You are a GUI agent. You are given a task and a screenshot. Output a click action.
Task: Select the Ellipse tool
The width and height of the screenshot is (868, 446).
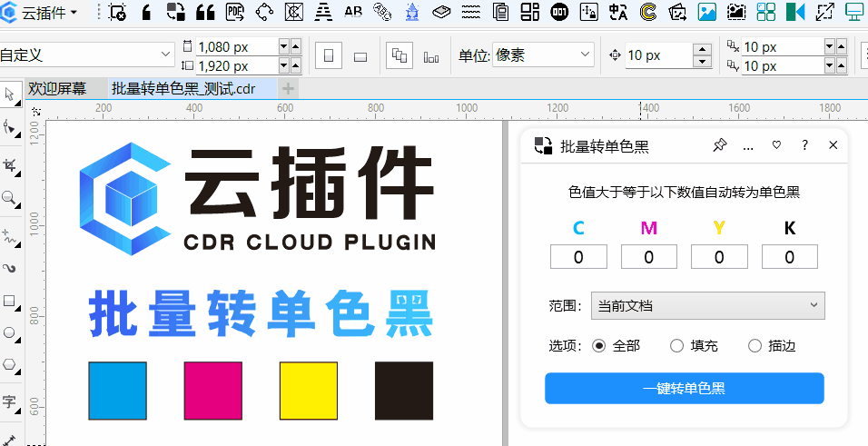(9, 333)
